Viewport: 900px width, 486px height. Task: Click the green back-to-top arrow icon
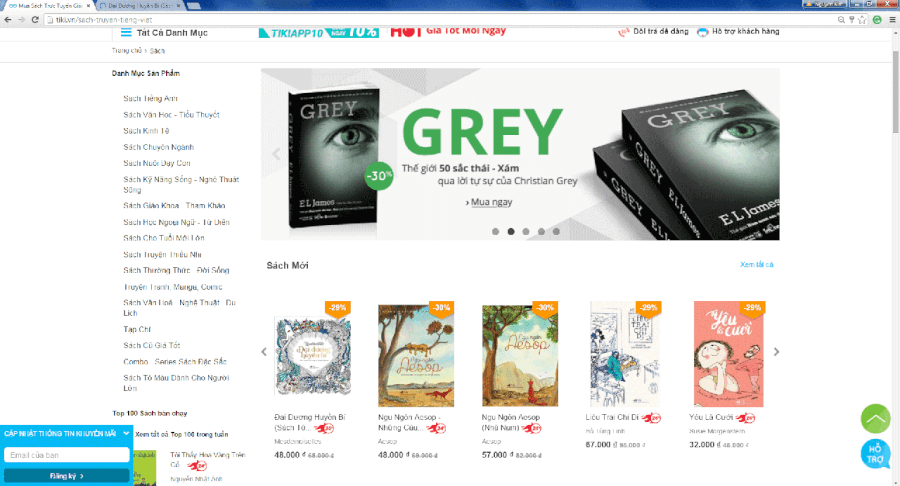click(x=875, y=419)
